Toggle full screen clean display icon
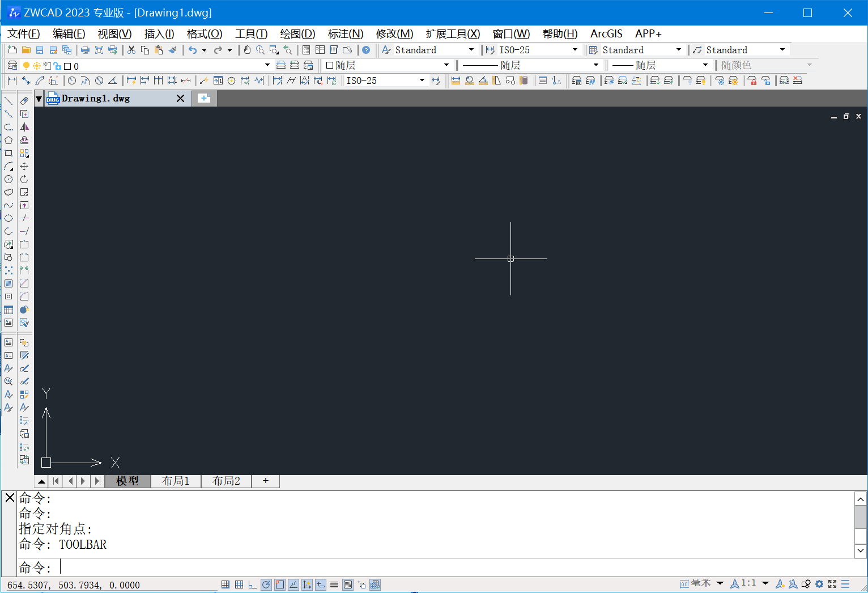This screenshot has width=868, height=593. coord(832,584)
